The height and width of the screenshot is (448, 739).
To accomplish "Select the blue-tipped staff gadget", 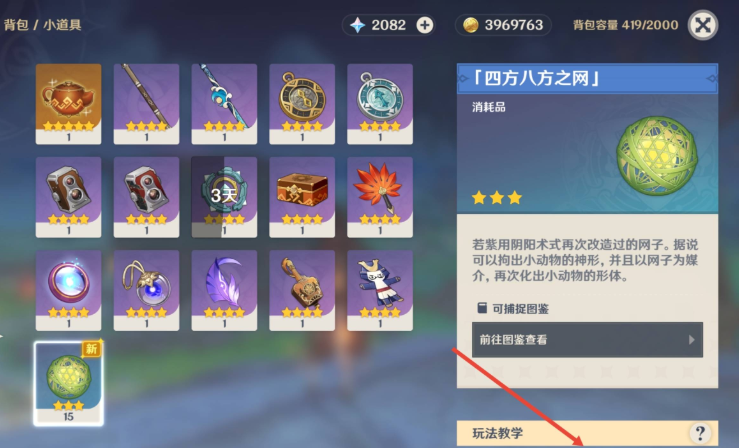I will [224, 104].
